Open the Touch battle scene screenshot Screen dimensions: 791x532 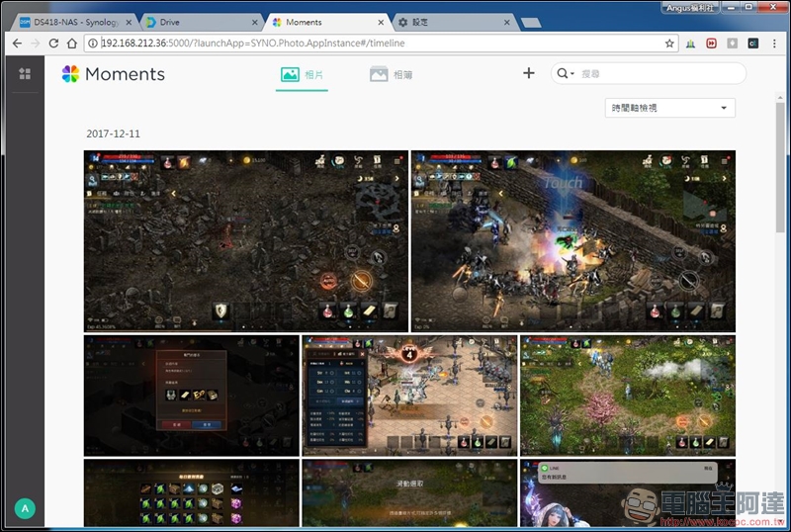573,240
